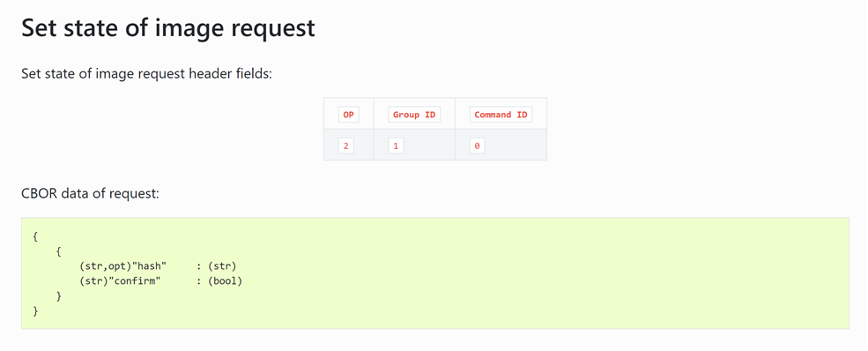Click the inner closing brace in code block
The height and width of the screenshot is (351, 868).
pyautogui.click(x=59, y=296)
